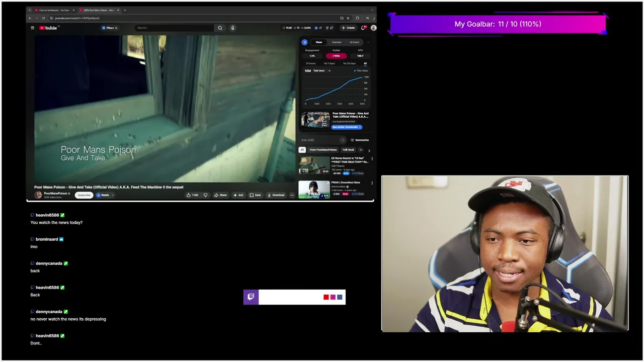Click the Download button

pyautogui.click(x=276, y=195)
